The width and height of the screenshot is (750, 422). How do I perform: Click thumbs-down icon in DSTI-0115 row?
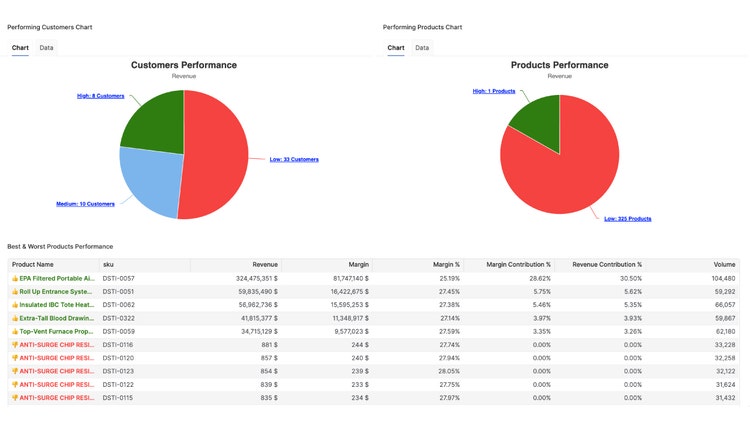[15, 398]
